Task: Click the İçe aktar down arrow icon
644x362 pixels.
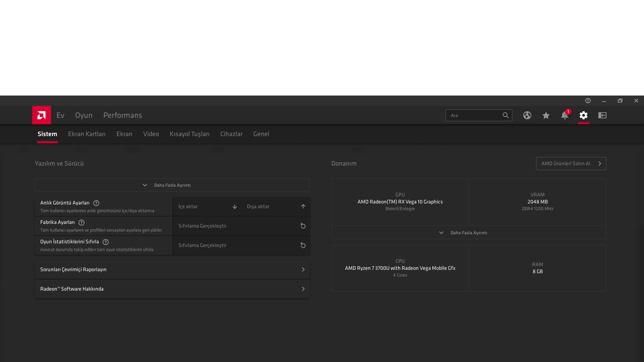Action: coord(235,206)
